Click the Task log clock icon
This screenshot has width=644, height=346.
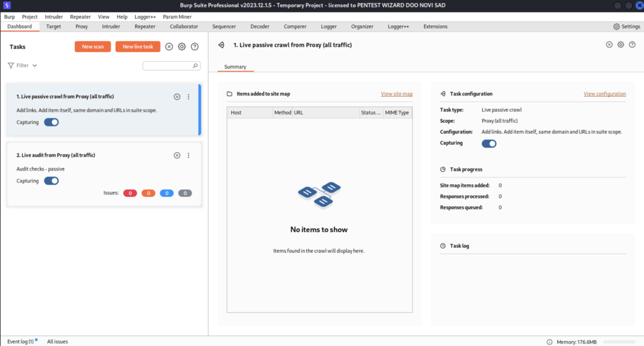pos(443,246)
